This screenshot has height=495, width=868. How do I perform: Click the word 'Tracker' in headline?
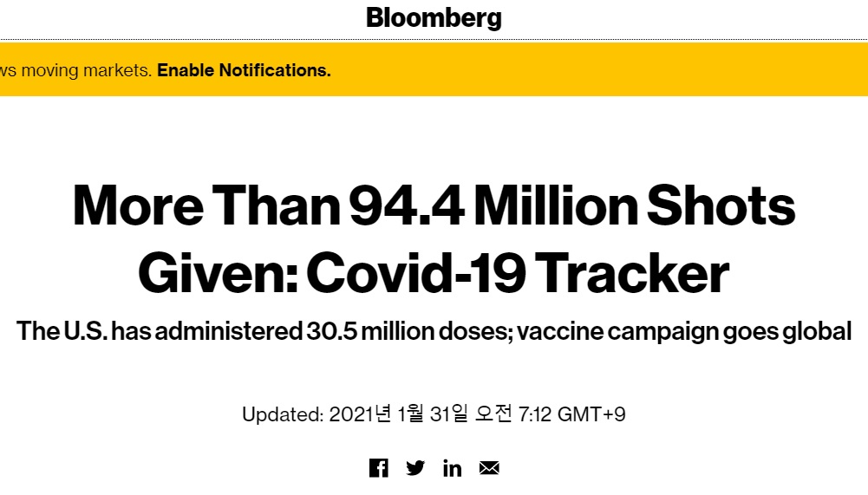click(632, 274)
